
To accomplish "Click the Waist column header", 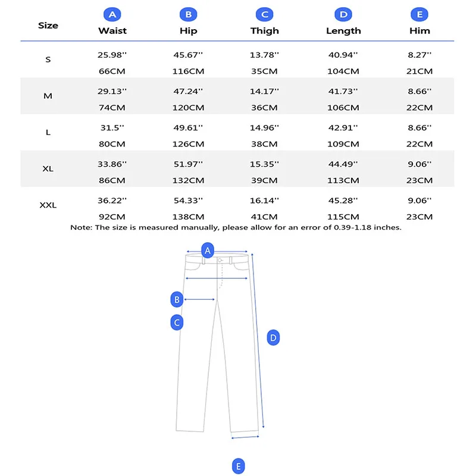I will tap(112, 30).
